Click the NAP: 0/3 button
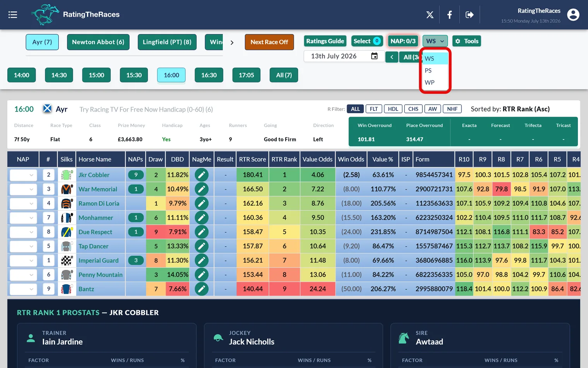 tap(403, 41)
